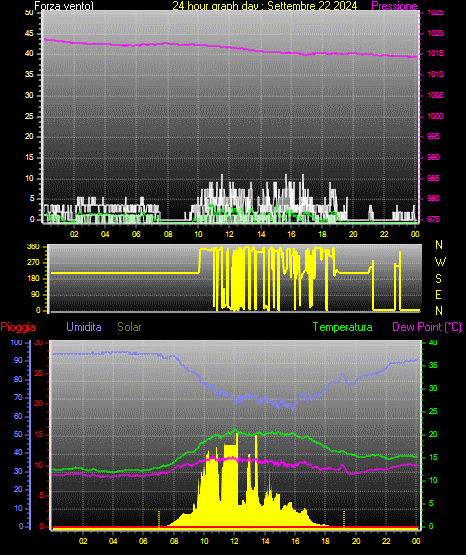Select the Dew Point (°C) legend label
Screen dimensions: 466x555
[427, 327]
